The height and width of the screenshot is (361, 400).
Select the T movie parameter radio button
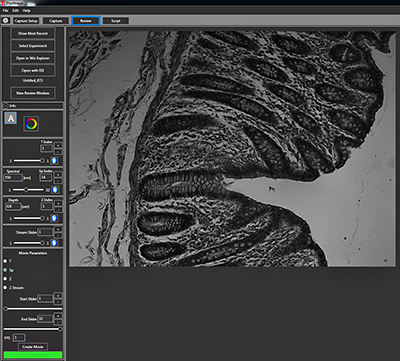5,261
